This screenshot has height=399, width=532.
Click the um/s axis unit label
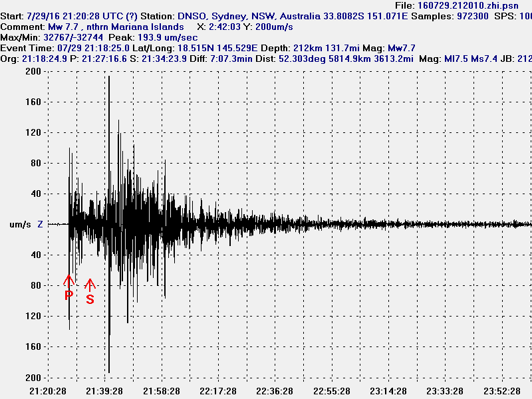pos(21,224)
